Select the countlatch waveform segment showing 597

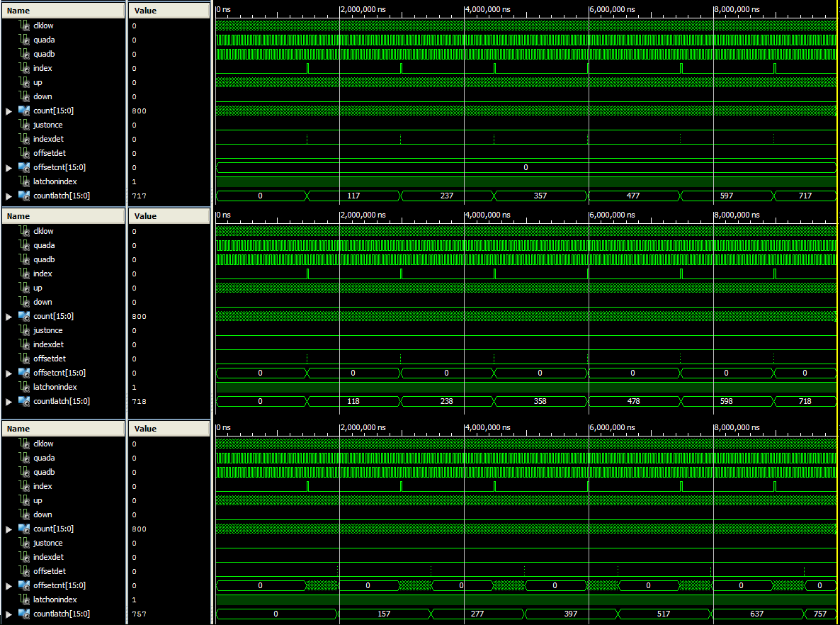click(727, 196)
